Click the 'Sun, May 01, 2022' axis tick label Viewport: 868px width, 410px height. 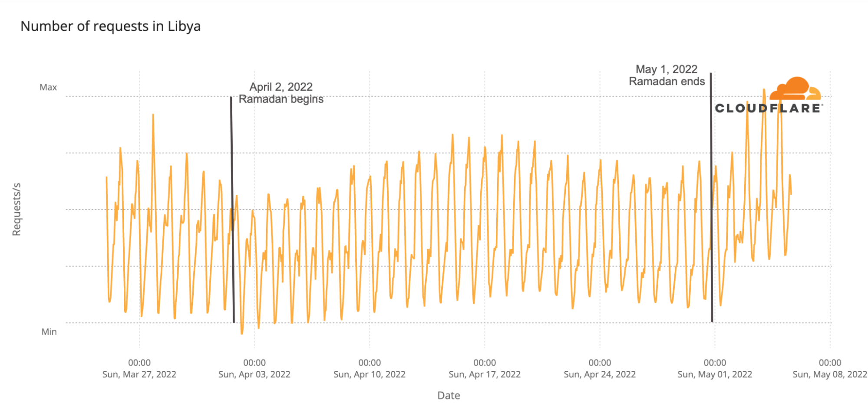click(x=715, y=374)
